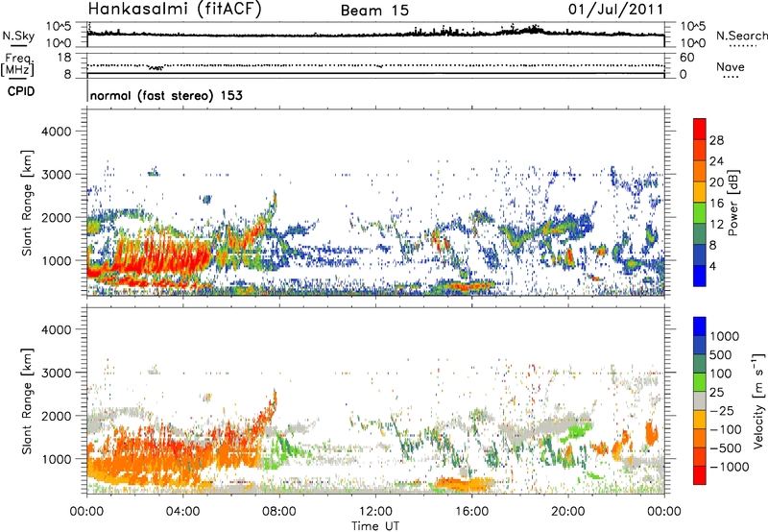Click the '4' label on Power colorbar
The width and height of the screenshot is (768, 532).
[x=713, y=266]
